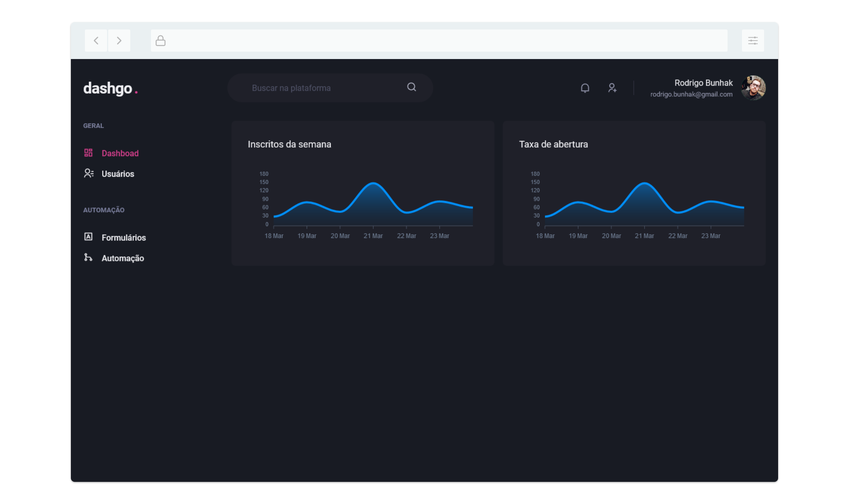Click the search magnifier icon
This screenshot has height=504, width=849.
[x=412, y=87]
